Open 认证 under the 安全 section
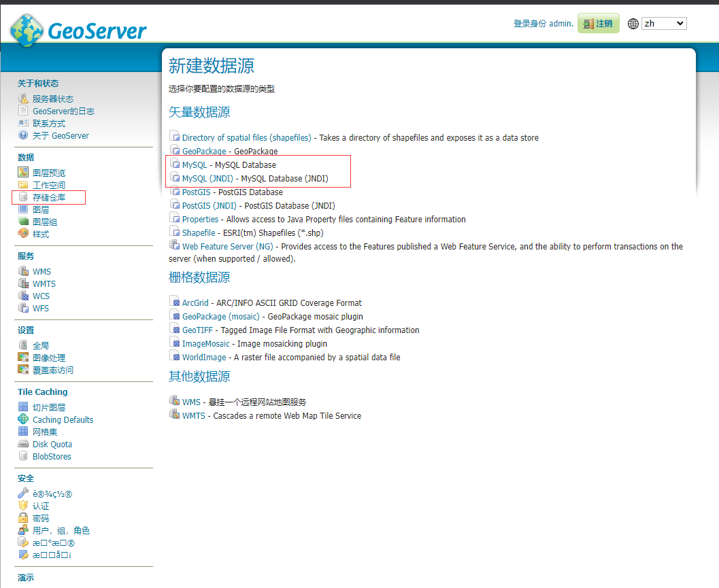719x588 pixels. 40,506
